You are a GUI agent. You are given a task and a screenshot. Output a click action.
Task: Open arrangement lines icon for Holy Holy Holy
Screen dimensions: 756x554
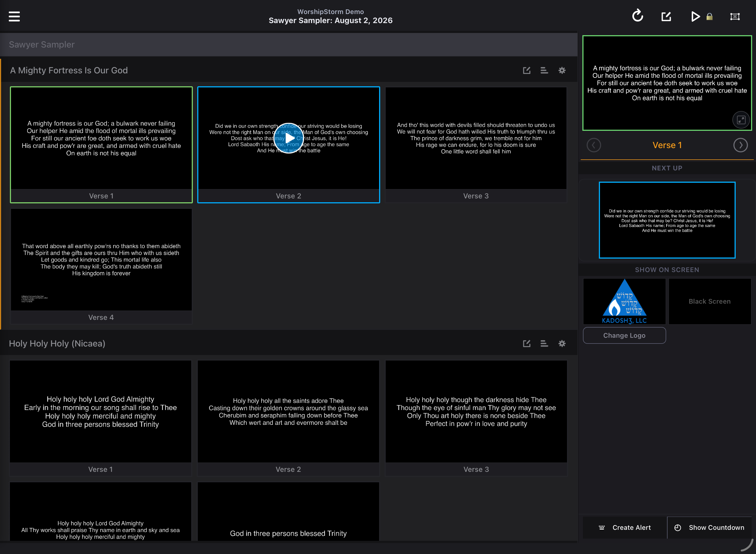coord(544,344)
